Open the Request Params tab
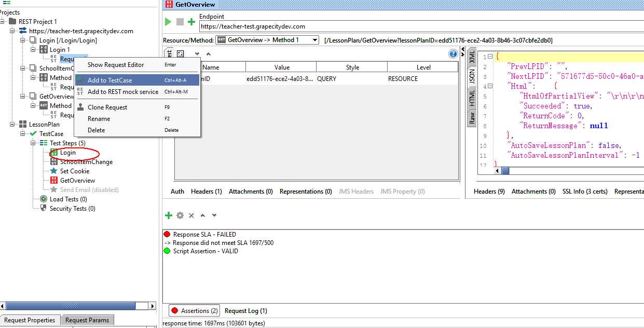The width and height of the screenshot is (644, 328). [87, 320]
